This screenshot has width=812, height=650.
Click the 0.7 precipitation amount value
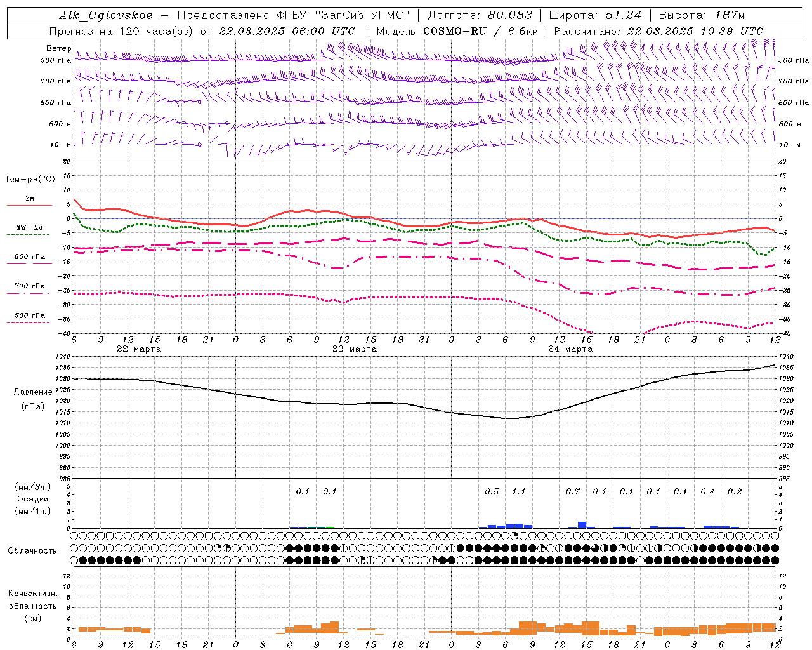pyautogui.click(x=573, y=492)
